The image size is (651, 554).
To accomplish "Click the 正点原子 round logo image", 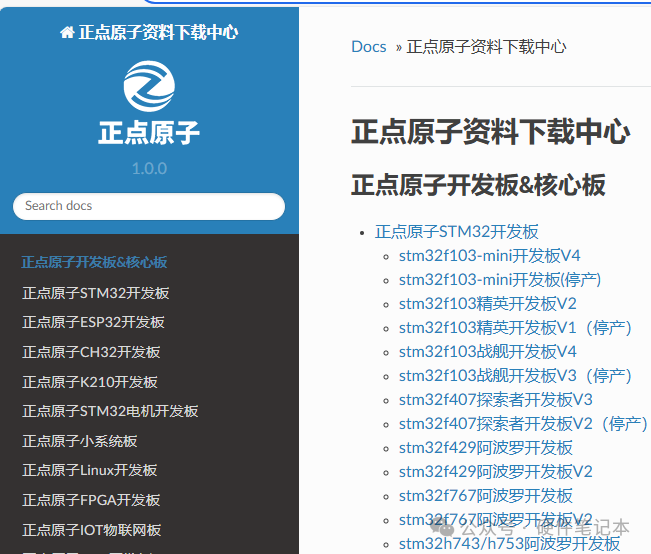I will click(x=149, y=86).
